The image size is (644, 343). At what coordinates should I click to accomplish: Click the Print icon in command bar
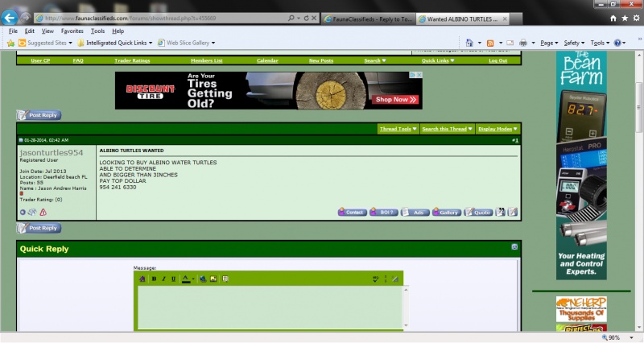click(522, 43)
